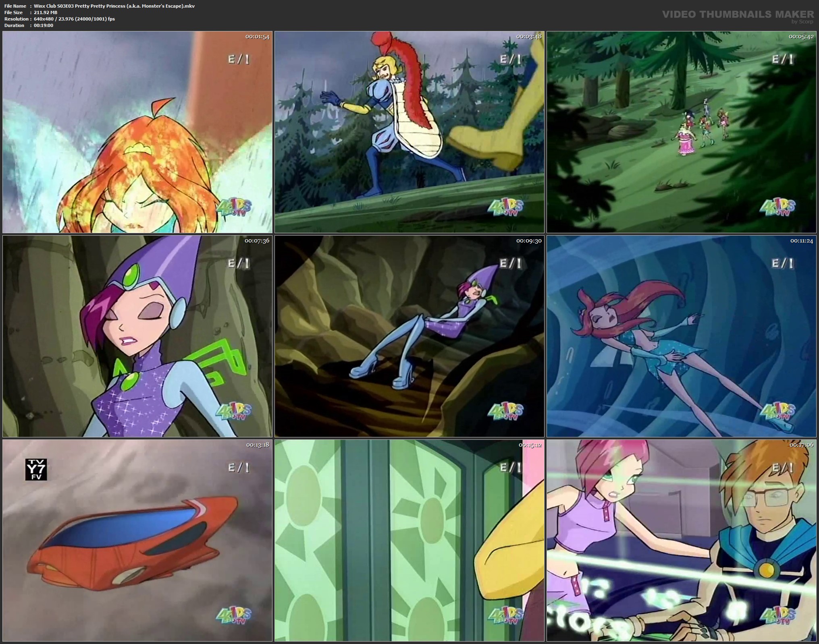
Task: Click the red spaceship thumbnail at 00:13:18
Action: pyautogui.click(x=137, y=540)
